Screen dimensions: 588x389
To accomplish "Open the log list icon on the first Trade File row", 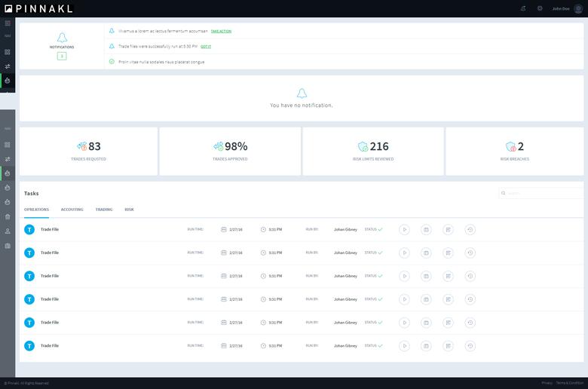I will tap(448, 230).
